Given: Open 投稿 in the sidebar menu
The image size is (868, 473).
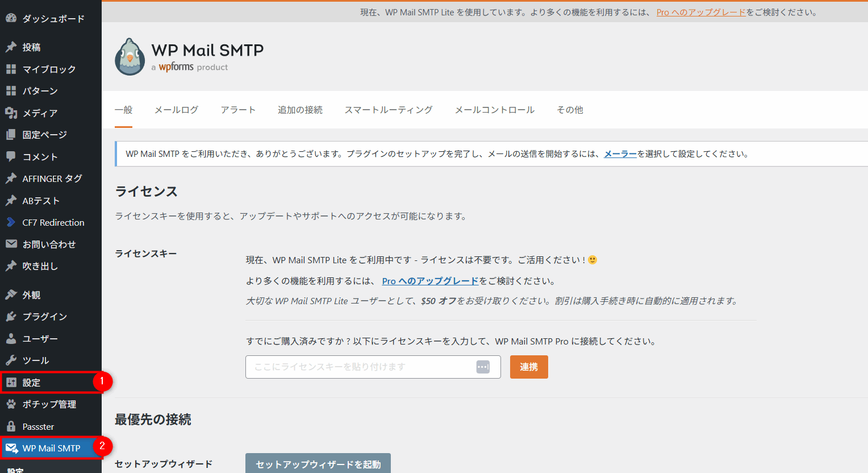Looking at the screenshot, I should pyautogui.click(x=51, y=47).
